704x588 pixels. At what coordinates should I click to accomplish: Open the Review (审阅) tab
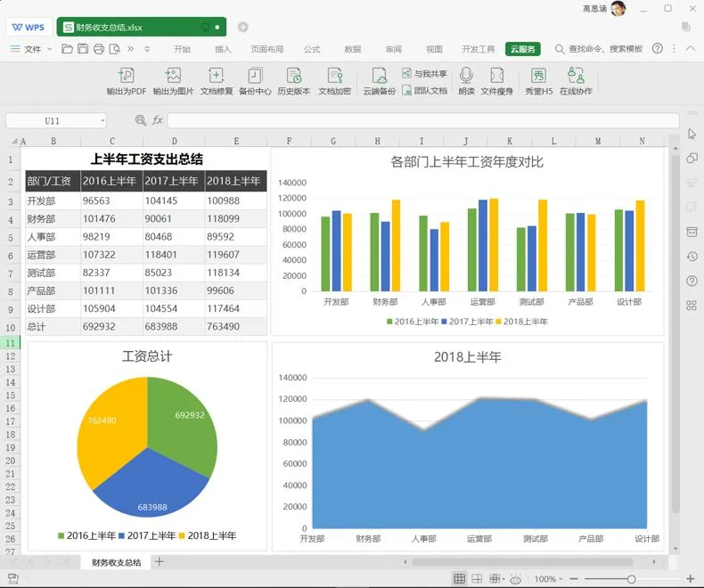coord(393,49)
